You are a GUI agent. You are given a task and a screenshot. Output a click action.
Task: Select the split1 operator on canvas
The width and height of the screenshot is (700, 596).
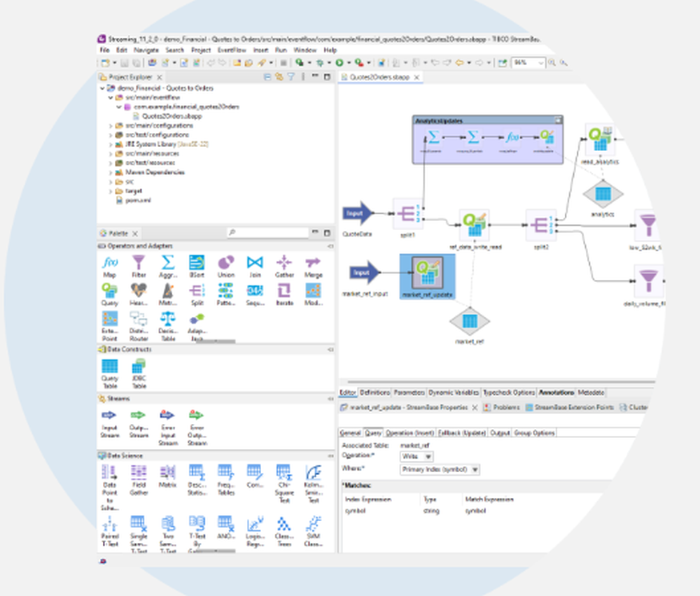407,213
